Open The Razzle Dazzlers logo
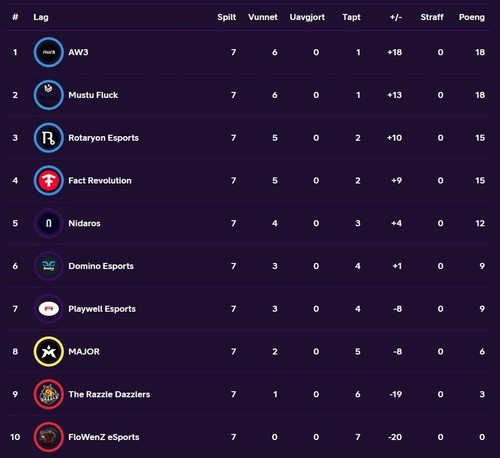The image size is (500, 458). coord(49,394)
